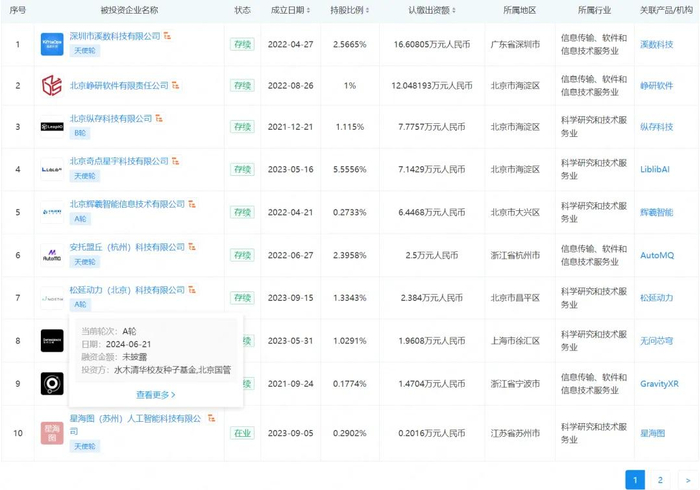
Task: Open 北京辉羲智能信息技术有限公司 company page
Action: coord(127,204)
